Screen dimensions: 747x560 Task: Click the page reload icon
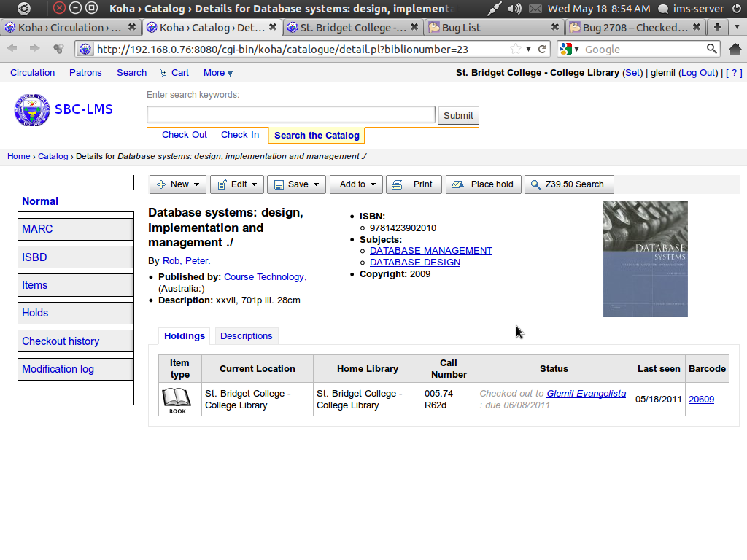(542, 49)
